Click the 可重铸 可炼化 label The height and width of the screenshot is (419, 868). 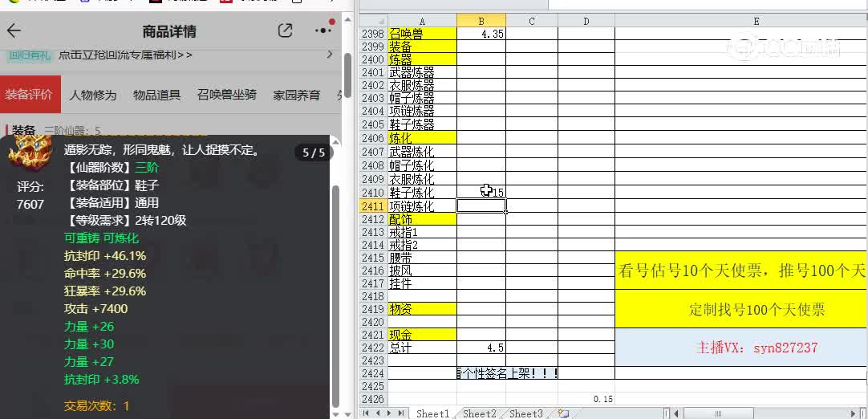[101, 238]
